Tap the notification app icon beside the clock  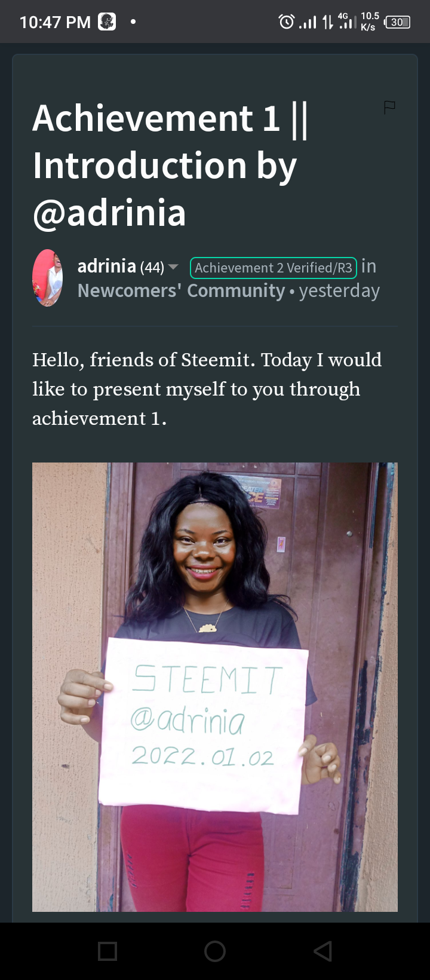point(107,22)
